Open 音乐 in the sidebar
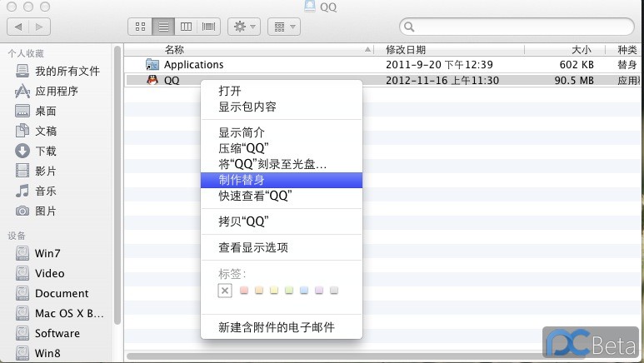Image resolution: width=644 pixels, height=363 pixels. tap(36, 191)
